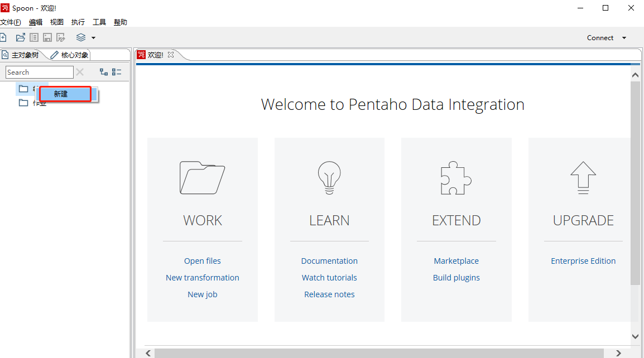Open the 文件(F) menu

[x=11, y=22]
